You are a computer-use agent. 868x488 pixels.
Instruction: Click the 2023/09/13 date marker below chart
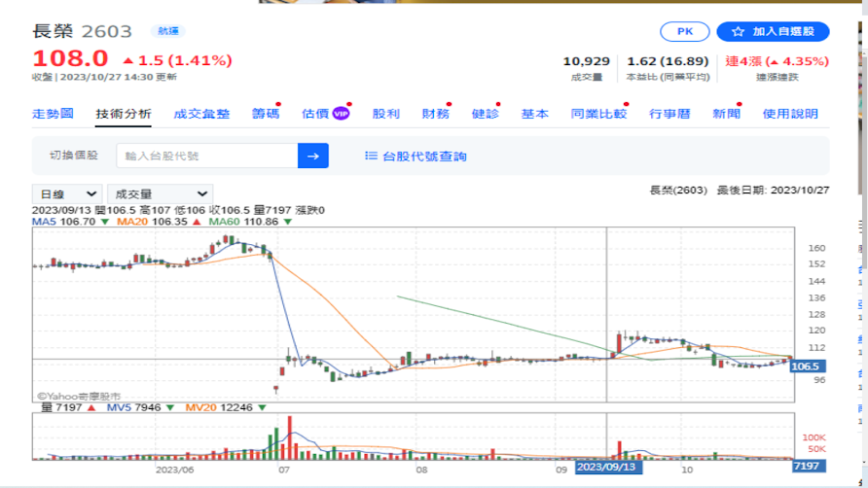[x=608, y=467]
